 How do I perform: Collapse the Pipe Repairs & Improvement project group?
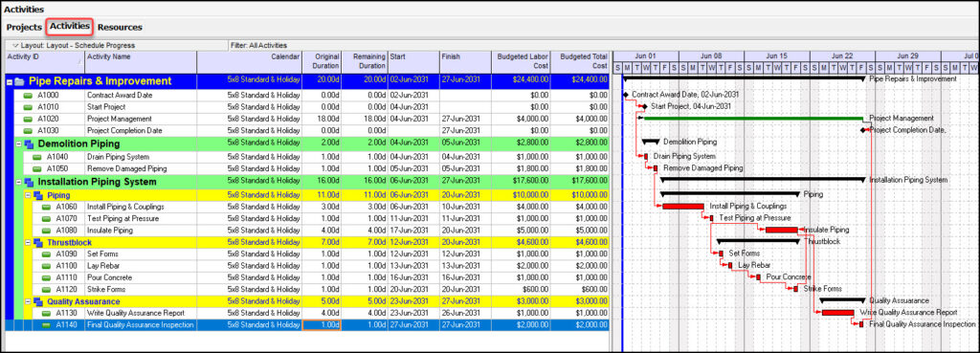pyautogui.click(x=10, y=82)
